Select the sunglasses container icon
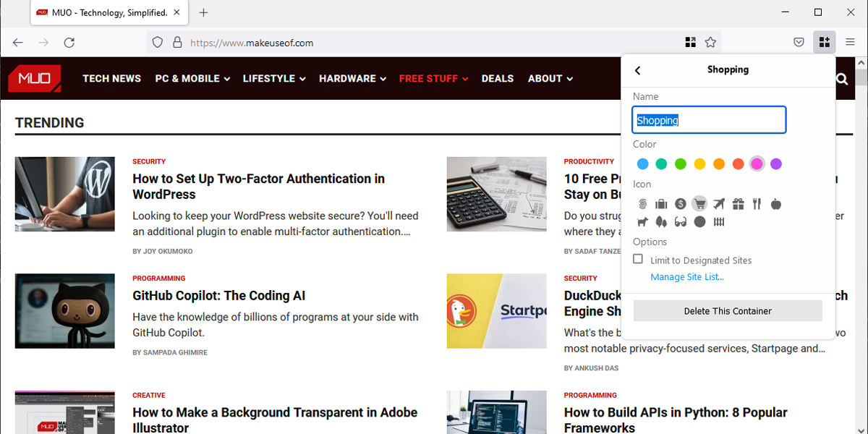868x434 pixels. pos(681,222)
